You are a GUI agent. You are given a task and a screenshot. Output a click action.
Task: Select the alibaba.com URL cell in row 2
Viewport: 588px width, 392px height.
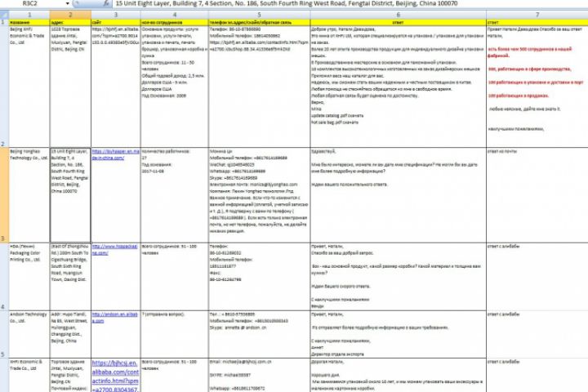pyautogui.click(x=115, y=87)
